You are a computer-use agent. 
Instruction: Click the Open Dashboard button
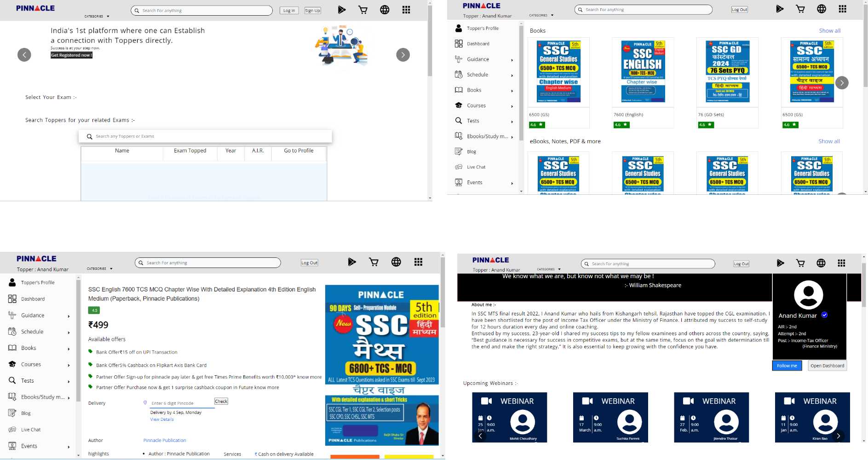(x=827, y=366)
